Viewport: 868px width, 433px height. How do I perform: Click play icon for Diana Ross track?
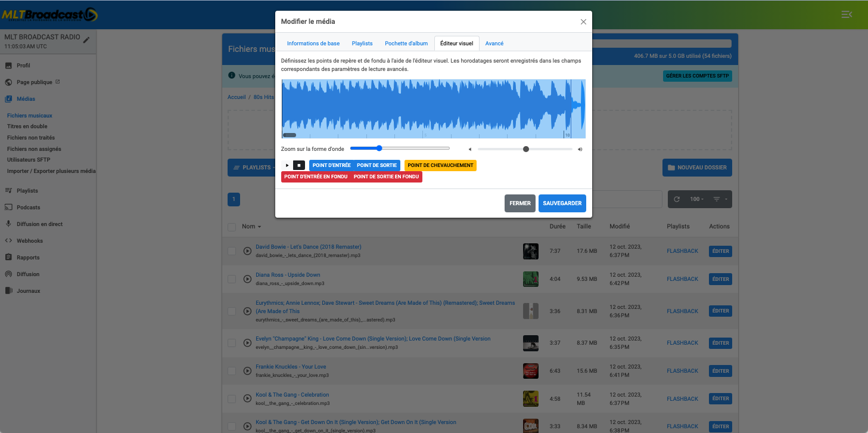click(247, 279)
